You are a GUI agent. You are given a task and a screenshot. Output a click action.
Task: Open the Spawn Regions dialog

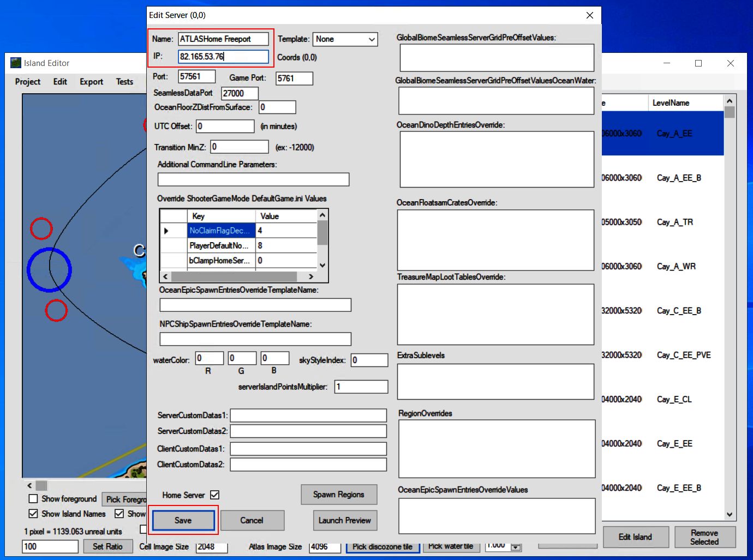coord(338,495)
